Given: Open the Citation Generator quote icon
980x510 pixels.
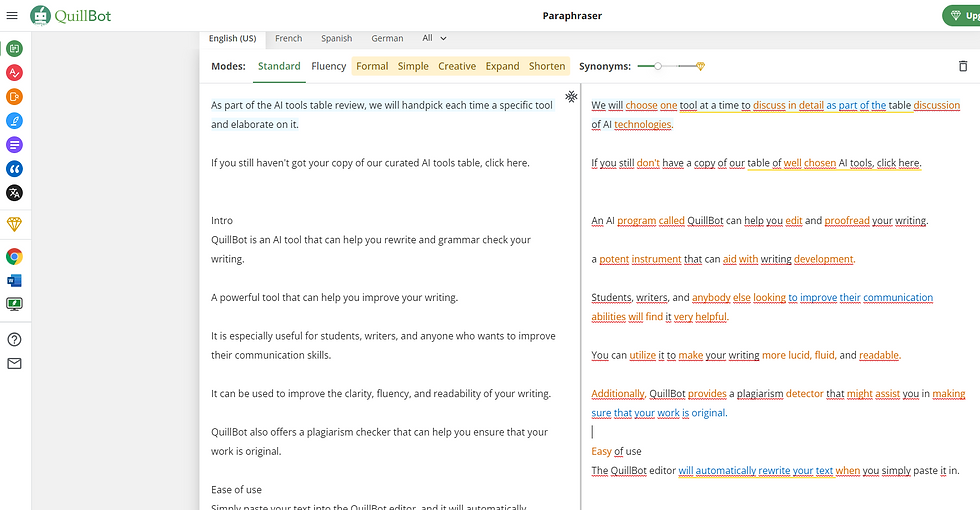Looking at the screenshot, I should pos(14,169).
